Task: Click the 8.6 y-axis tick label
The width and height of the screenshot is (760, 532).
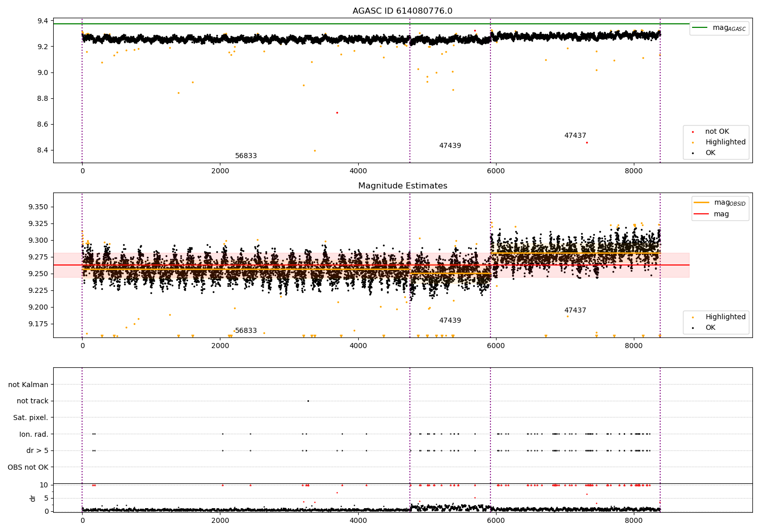Action: click(43, 125)
